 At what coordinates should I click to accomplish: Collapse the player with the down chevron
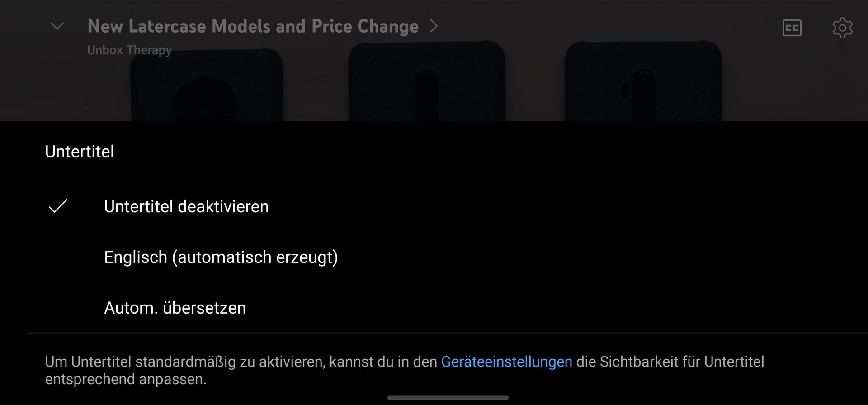pyautogui.click(x=57, y=26)
